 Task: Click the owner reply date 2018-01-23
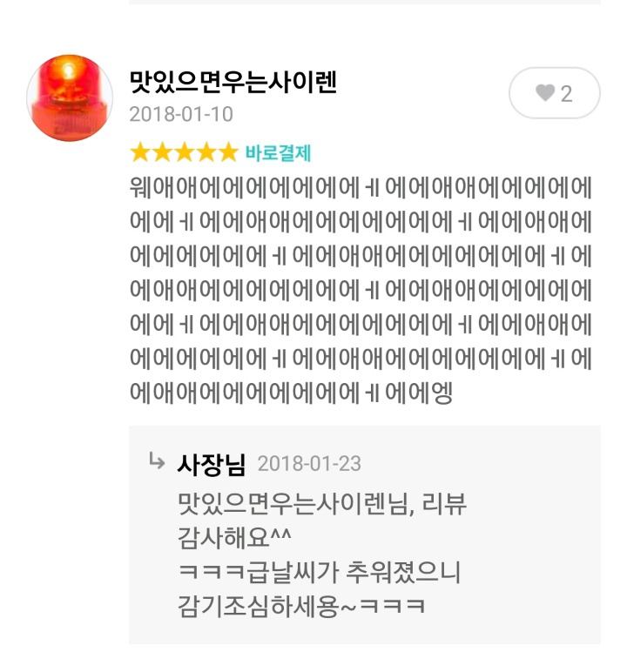309,464
